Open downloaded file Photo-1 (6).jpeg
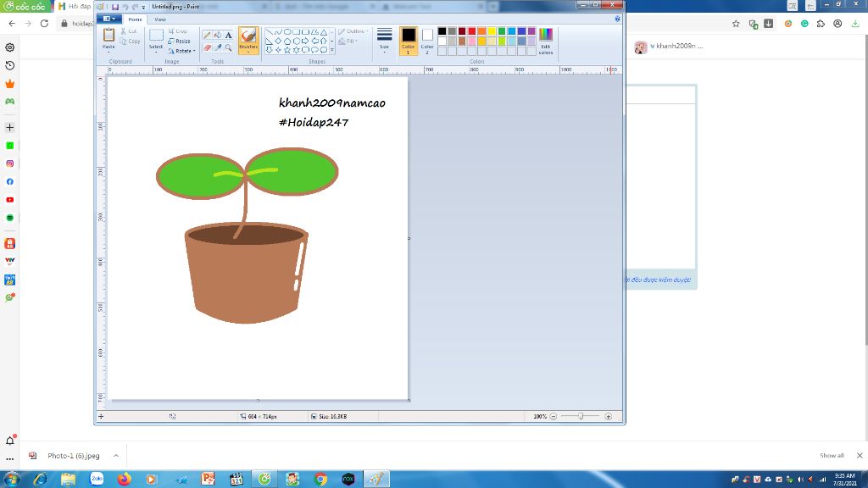 click(73, 455)
